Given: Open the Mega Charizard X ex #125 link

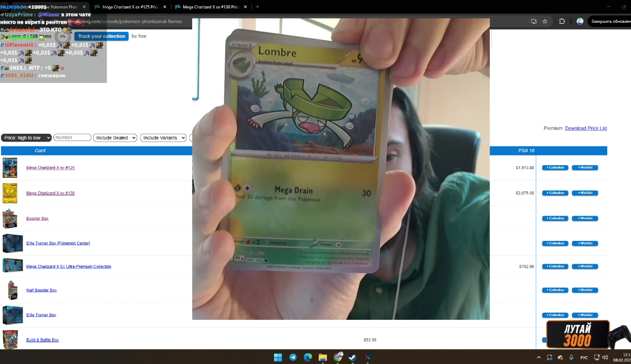Looking at the screenshot, I should click(50, 168).
